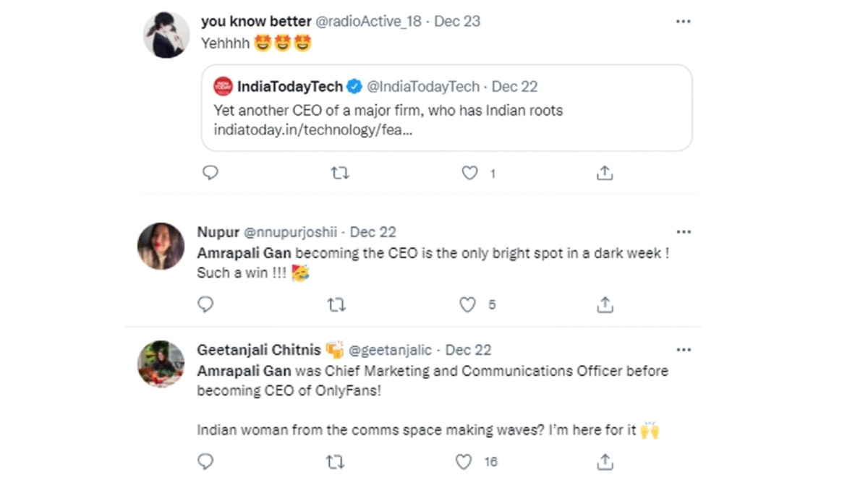The height and width of the screenshot is (488, 868).
Task: Open the quoted IndiaTodayTech account name
Action: click(x=289, y=87)
